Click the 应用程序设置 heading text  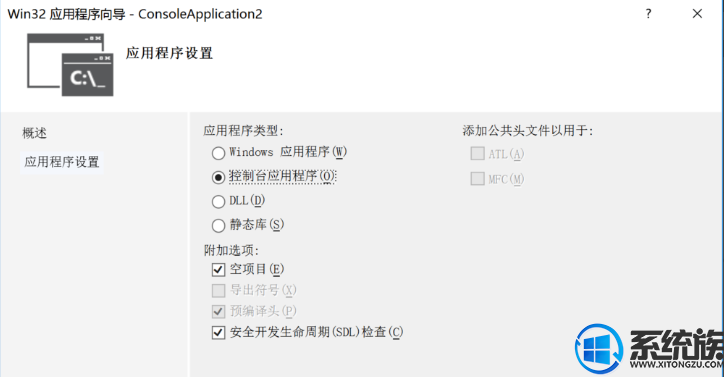169,53
